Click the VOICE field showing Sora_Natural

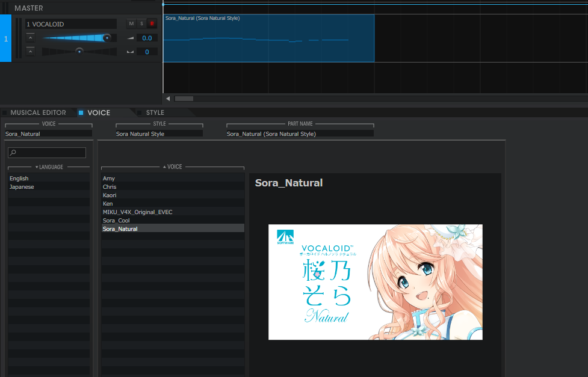coord(48,134)
